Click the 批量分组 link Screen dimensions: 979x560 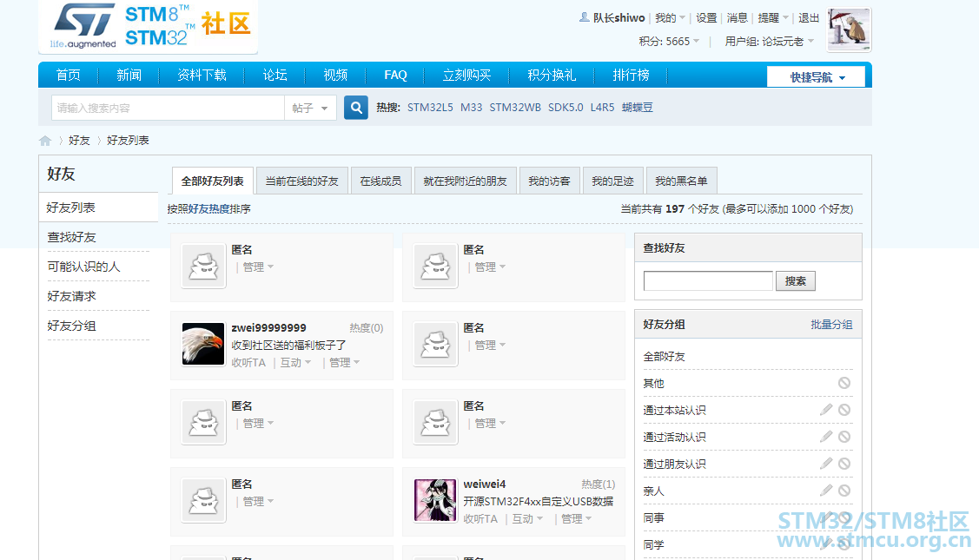coord(831,325)
